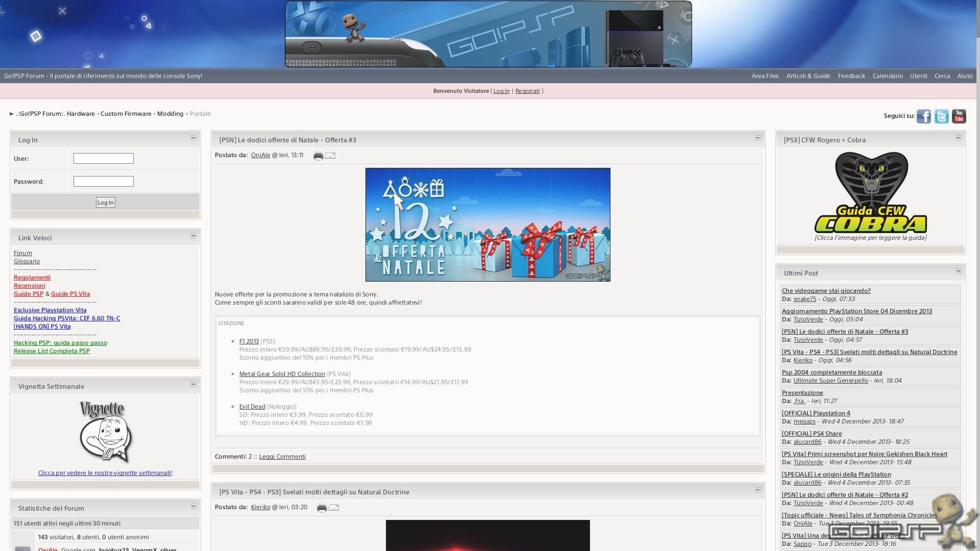This screenshot has width=980, height=551.
Task: Open the Recensioni link
Action: (30, 286)
